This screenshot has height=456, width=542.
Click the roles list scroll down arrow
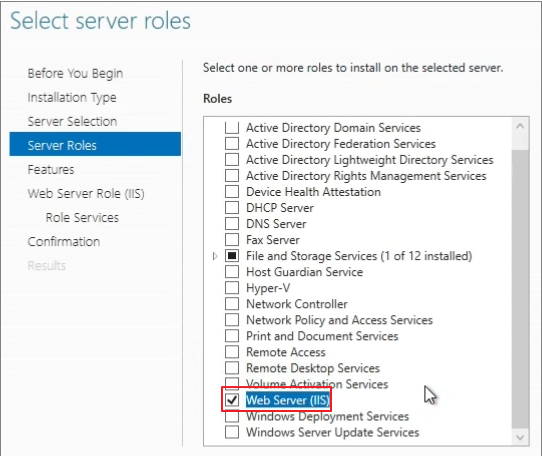pyautogui.click(x=520, y=438)
